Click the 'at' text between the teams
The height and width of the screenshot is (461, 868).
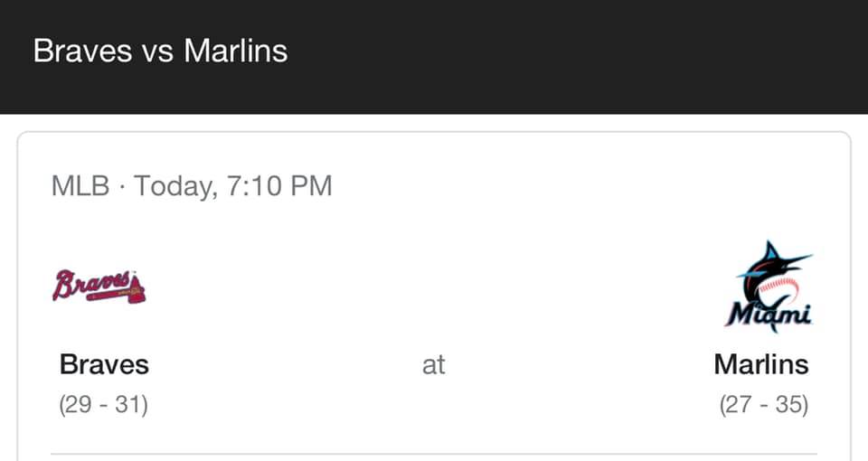click(x=433, y=365)
